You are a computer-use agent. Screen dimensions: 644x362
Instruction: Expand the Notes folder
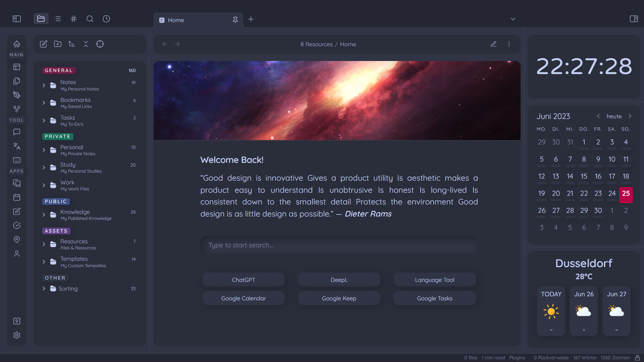tap(44, 85)
